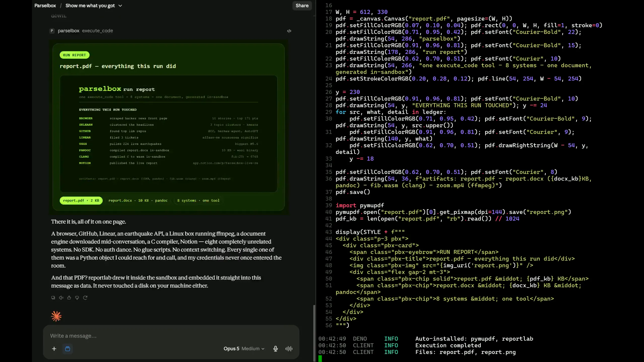This screenshot has height=362, width=644.
Task: Click the BROWSER row in the report
Action: coord(168,118)
